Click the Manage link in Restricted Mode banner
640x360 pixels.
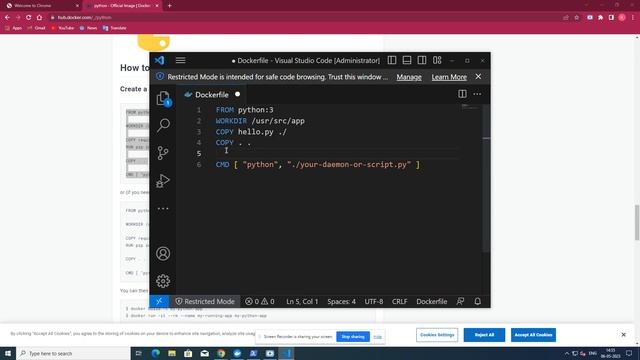(x=409, y=77)
